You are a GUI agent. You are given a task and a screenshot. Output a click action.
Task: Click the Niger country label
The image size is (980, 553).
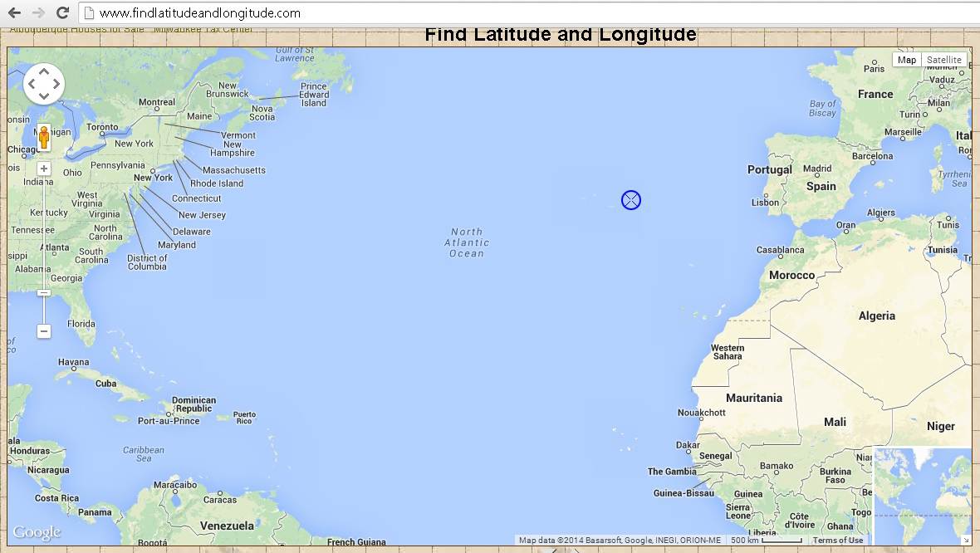(941, 426)
